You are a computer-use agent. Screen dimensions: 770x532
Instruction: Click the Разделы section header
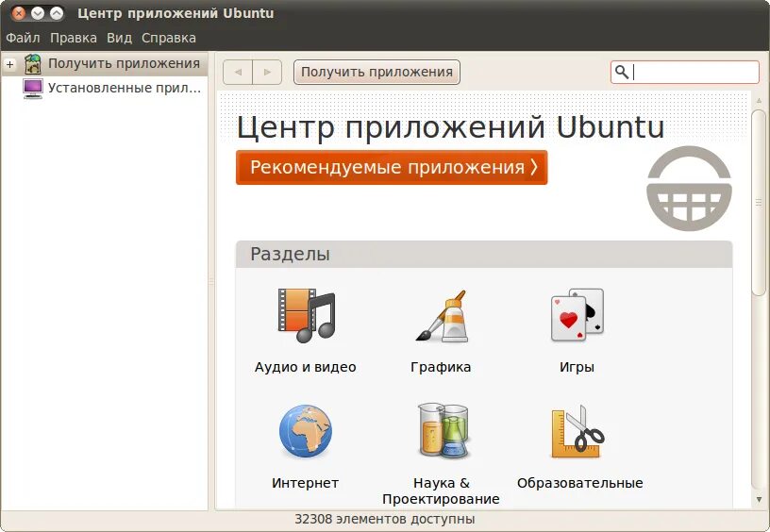[x=484, y=255]
